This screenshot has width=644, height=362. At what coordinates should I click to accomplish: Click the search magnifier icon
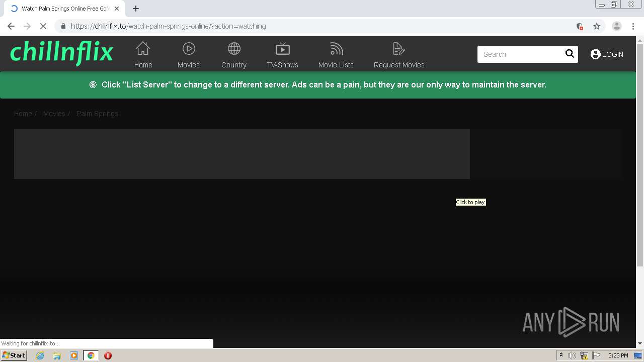(x=570, y=54)
